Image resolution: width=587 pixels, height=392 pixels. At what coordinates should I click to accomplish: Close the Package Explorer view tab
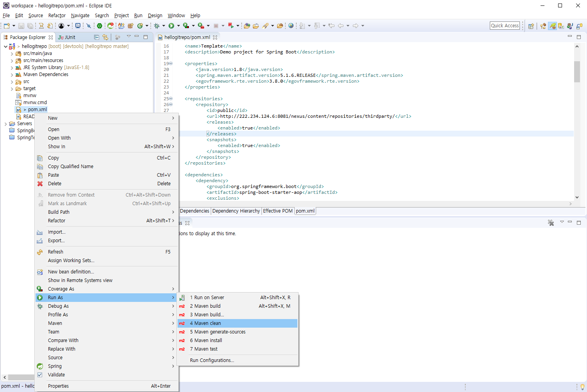[51, 37]
